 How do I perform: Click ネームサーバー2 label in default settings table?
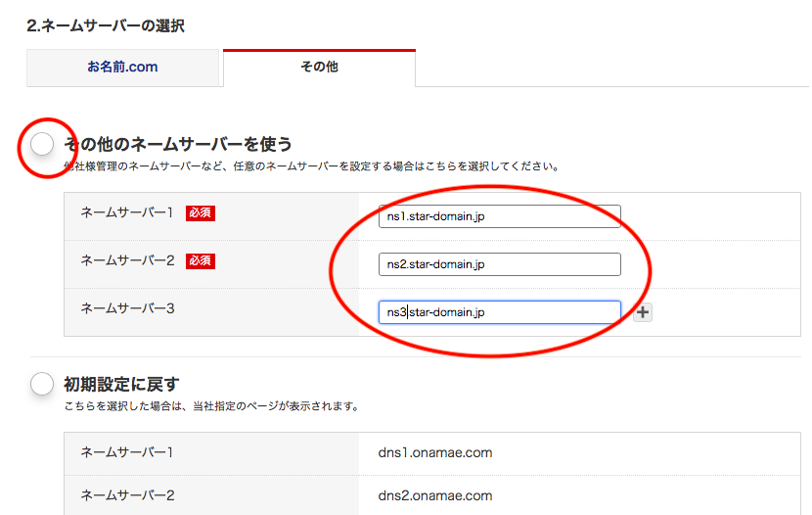127,495
